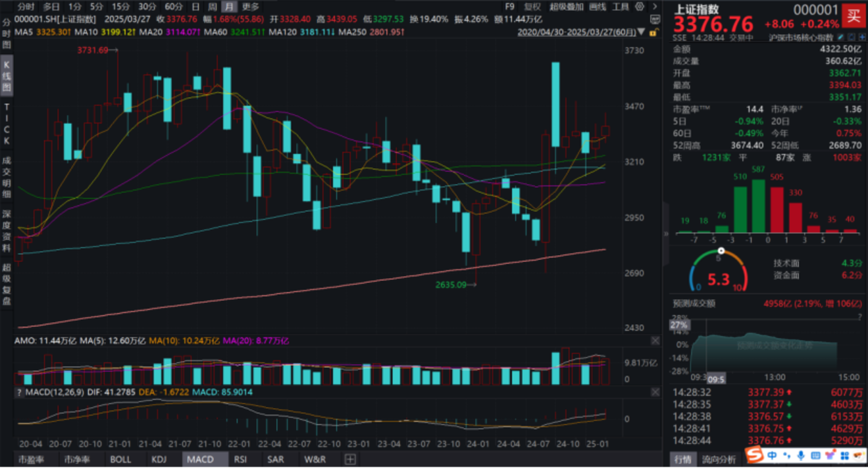The image size is (868, 468).
Task: Select the 流向分析 tab
Action: [x=718, y=460]
